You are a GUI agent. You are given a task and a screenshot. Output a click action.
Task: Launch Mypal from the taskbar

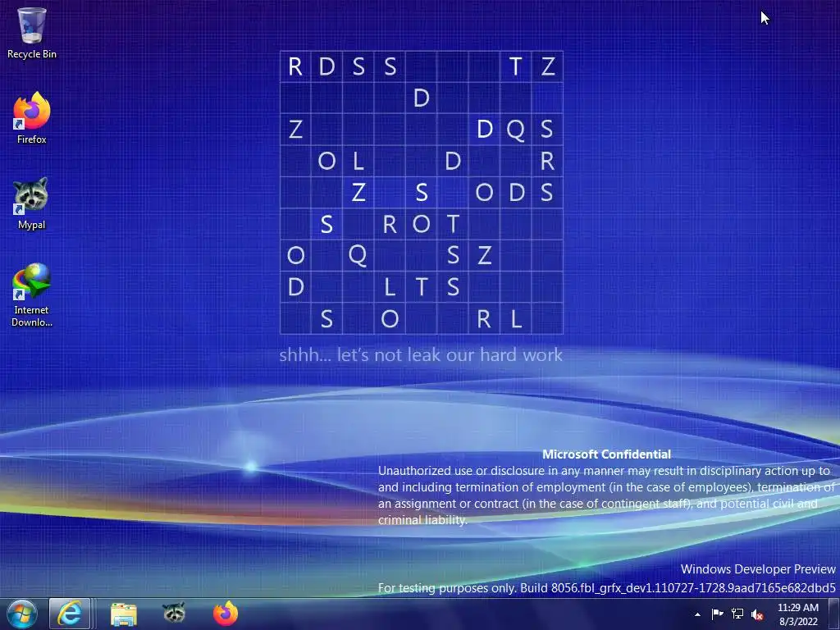pos(174,614)
